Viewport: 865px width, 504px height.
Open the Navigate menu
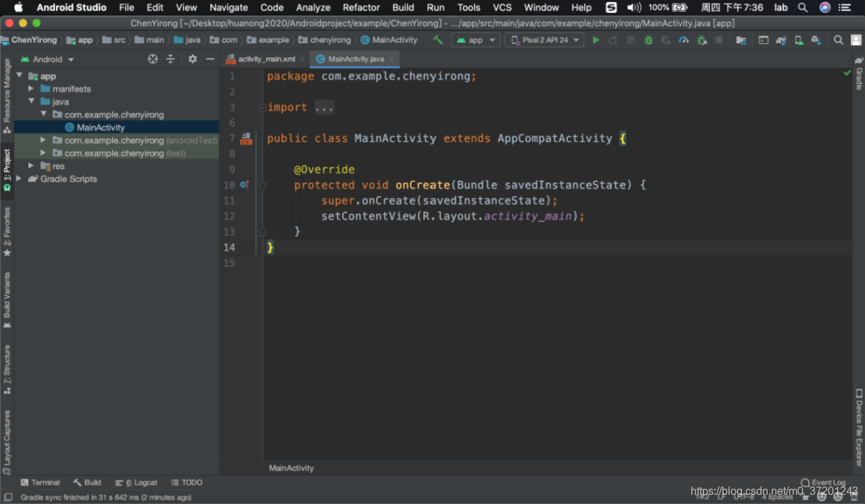[228, 7]
